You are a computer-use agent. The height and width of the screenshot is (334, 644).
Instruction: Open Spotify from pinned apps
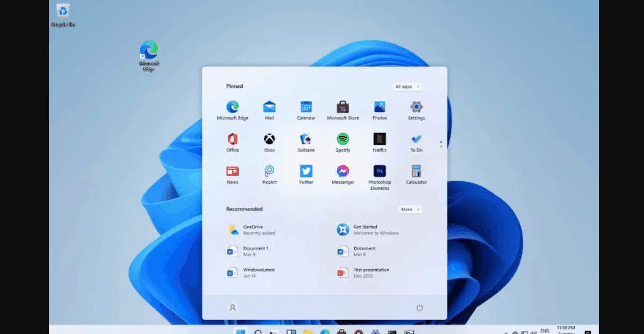(x=343, y=142)
